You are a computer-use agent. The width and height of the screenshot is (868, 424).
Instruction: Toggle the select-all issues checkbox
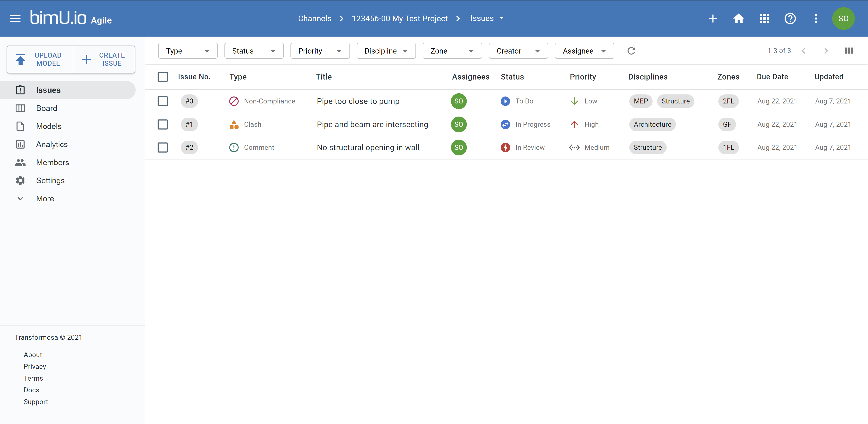click(163, 77)
